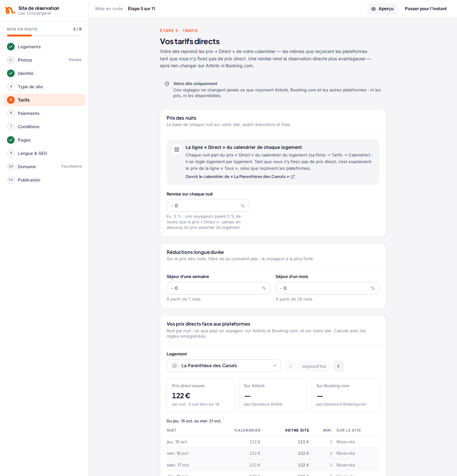The image size is (457, 476).
Task: Focus the Remise sur chaque nuit field
Action: pyautogui.click(x=208, y=205)
